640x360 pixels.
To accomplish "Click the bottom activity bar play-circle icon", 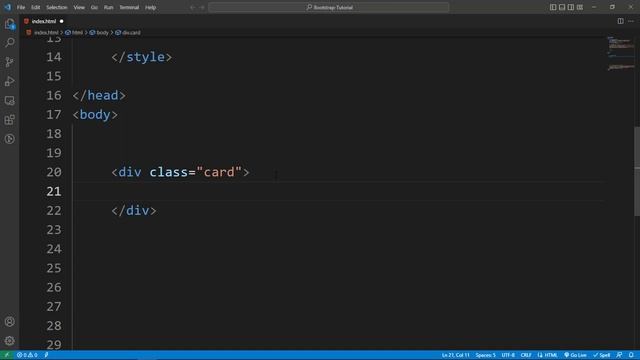I will pos(10,139).
